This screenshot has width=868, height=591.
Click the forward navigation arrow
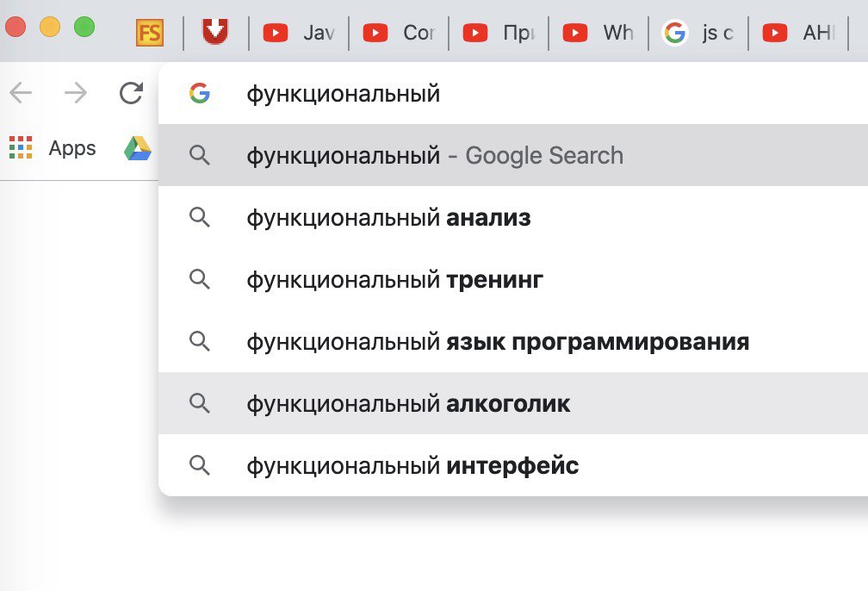[76, 92]
